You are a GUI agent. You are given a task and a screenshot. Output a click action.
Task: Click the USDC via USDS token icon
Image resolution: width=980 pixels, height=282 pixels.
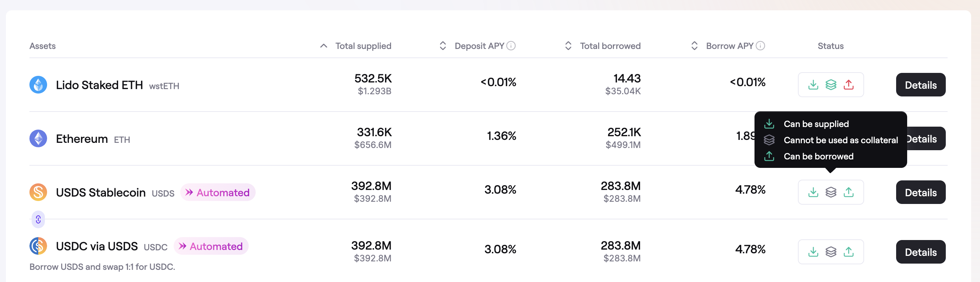(x=38, y=246)
